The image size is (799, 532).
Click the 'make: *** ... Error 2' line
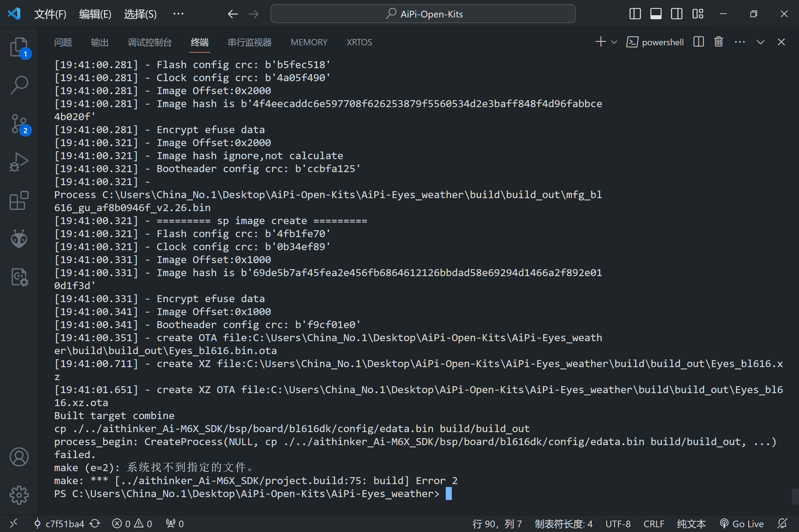[256, 481]
